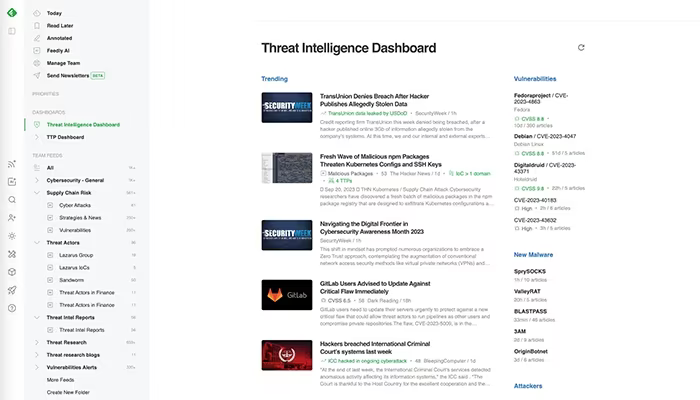Click the Feedly green logo icon

pos(12,12)
